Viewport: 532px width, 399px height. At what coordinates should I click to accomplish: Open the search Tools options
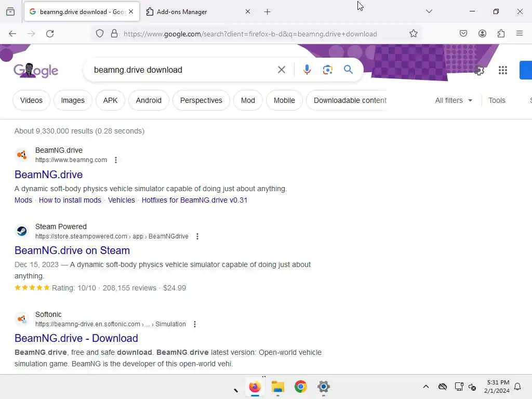pos(497,100)
